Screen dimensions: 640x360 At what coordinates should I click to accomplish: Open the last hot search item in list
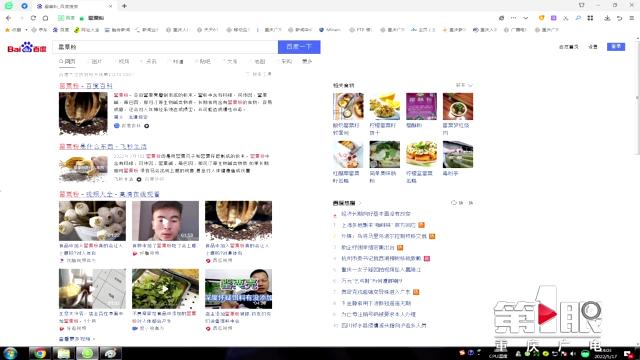384,325
